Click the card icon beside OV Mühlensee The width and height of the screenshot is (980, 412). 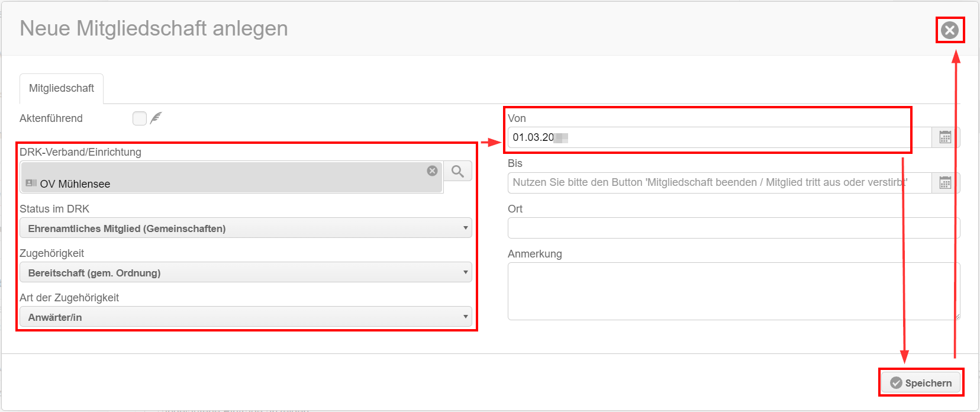point(31,183)
